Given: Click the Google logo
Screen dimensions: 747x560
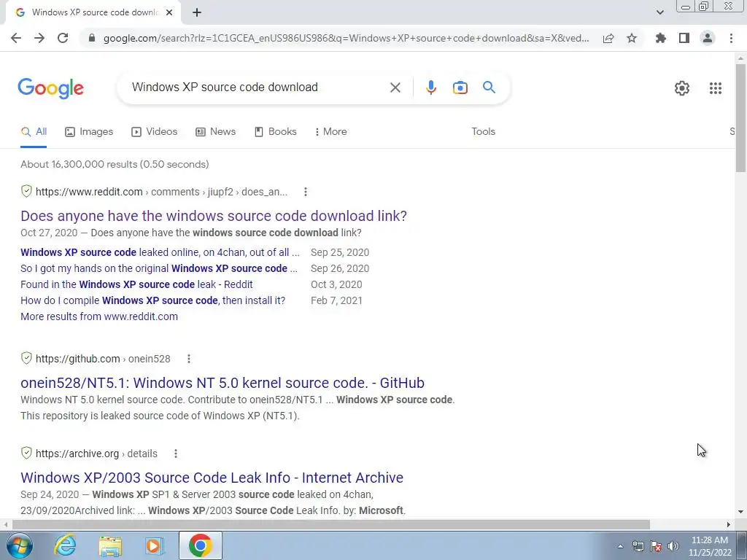Looking at the screenshot, I should tap(50, 88).
